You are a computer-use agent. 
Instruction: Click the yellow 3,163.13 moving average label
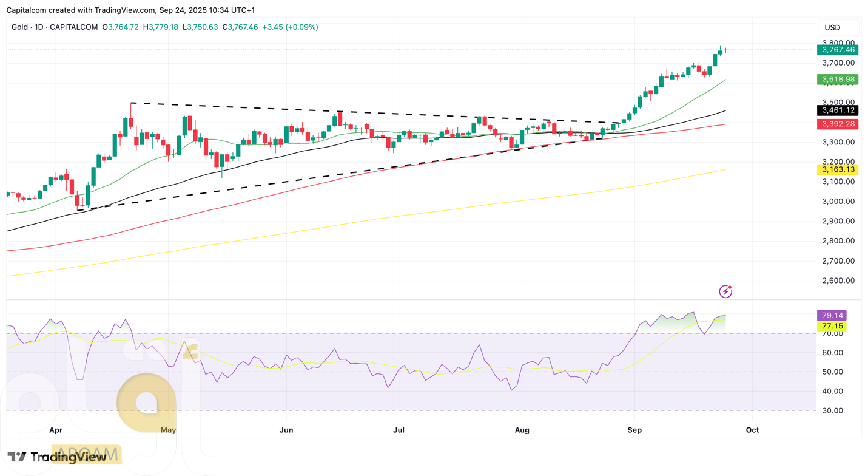click(838, 169)
